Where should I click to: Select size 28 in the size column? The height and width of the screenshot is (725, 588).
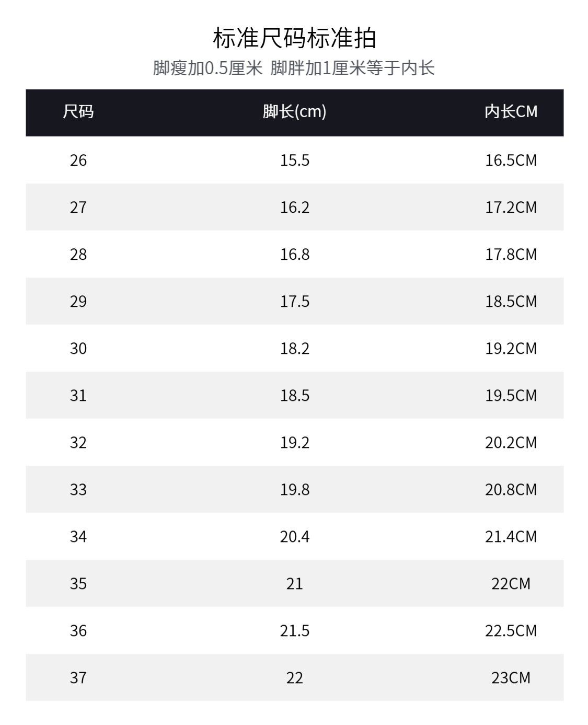(x=78, y=254)
